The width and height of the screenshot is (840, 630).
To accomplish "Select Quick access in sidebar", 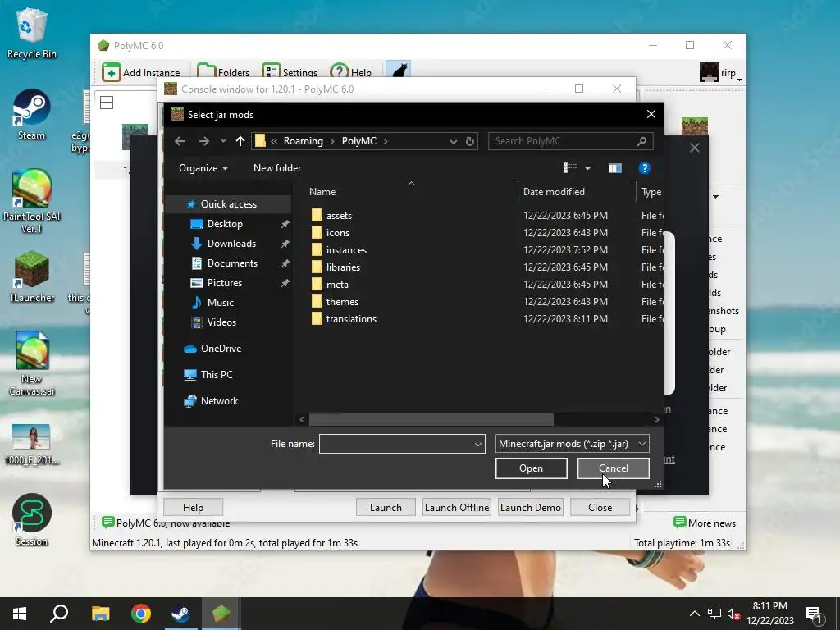I will click(x=228, y=204).
